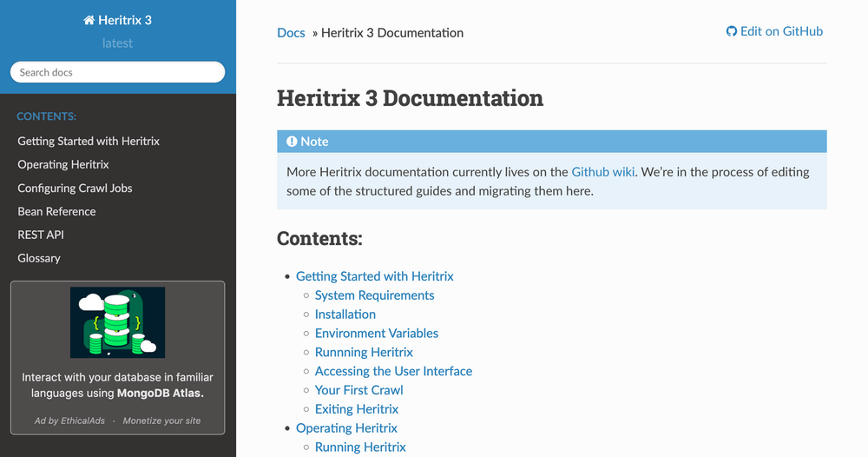Screen dimensions: 868x457
Task: Go to Bean Reference in sidebar
Action: [56, 211]
